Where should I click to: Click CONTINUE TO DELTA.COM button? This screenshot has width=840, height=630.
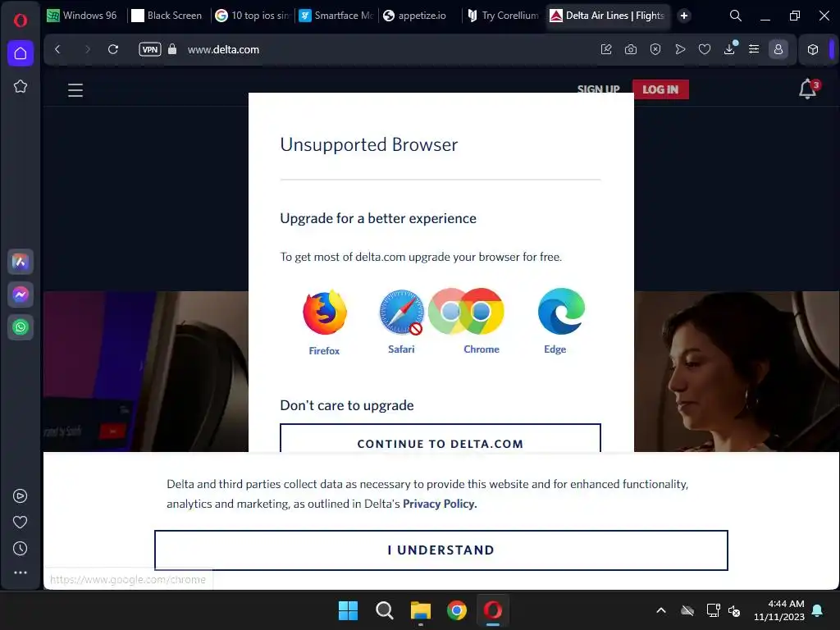[441, 438]
